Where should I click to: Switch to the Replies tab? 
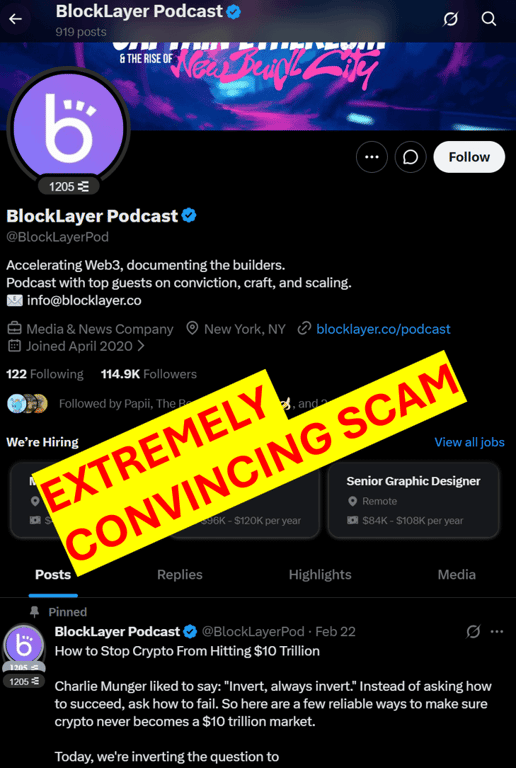tap(180, 575)
